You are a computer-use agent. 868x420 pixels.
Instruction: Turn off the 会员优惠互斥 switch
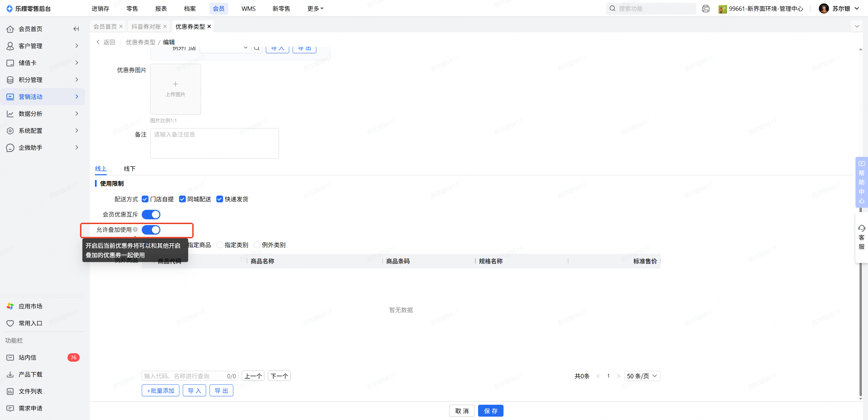pos(151,215)
